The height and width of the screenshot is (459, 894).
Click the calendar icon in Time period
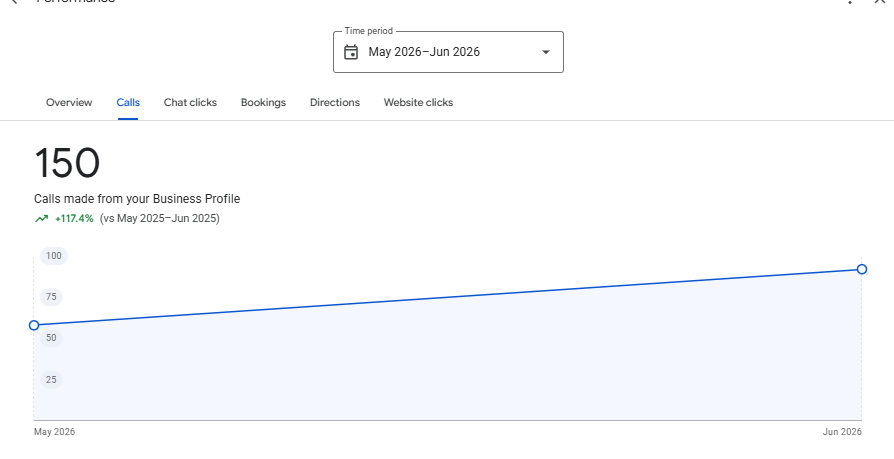click(351, 52)
